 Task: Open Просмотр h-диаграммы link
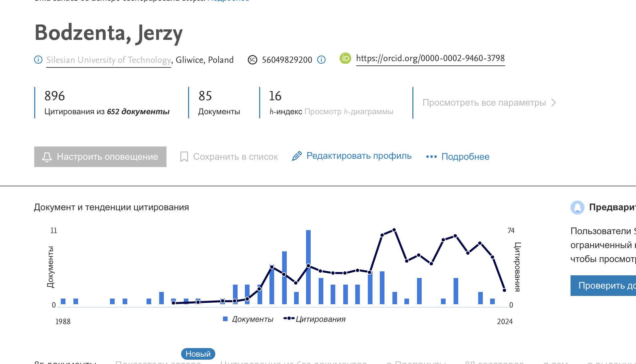pos(349,112)
